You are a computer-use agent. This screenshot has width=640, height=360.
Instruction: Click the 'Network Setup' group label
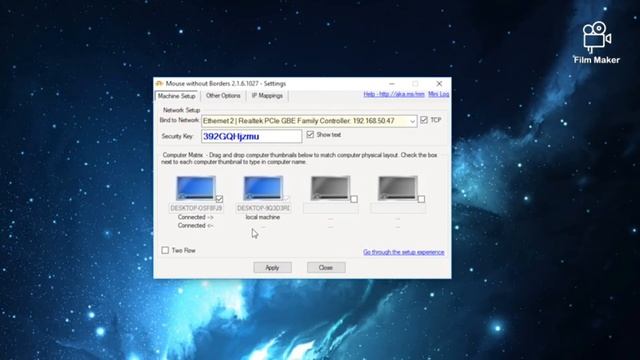click(x=182, y=110)
